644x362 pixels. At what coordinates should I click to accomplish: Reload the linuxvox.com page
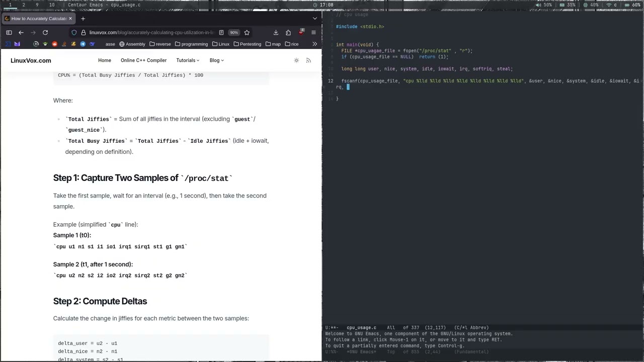click(x=45, y=33)
